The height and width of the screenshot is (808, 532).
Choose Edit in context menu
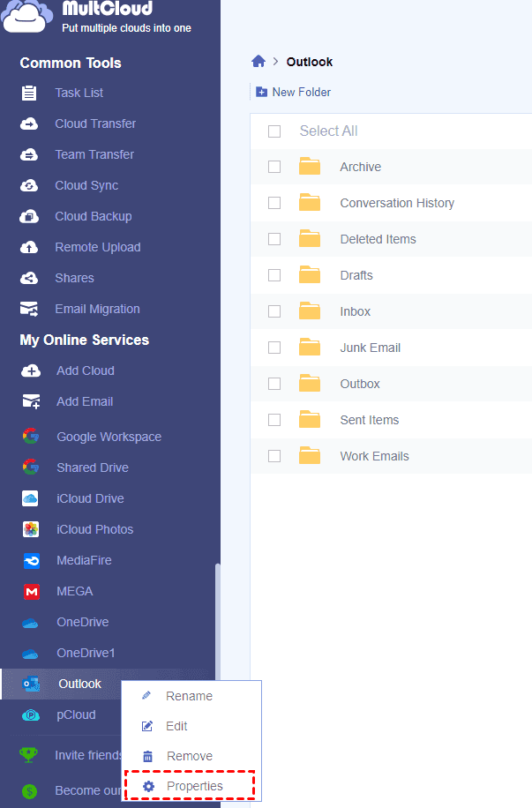191,726
